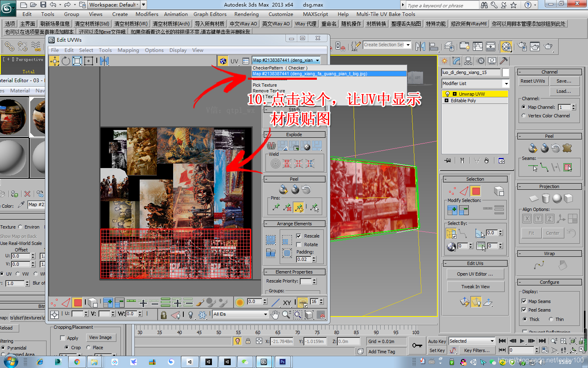Click the Configure Modifier Sets icon under stack

click(501, 161)
